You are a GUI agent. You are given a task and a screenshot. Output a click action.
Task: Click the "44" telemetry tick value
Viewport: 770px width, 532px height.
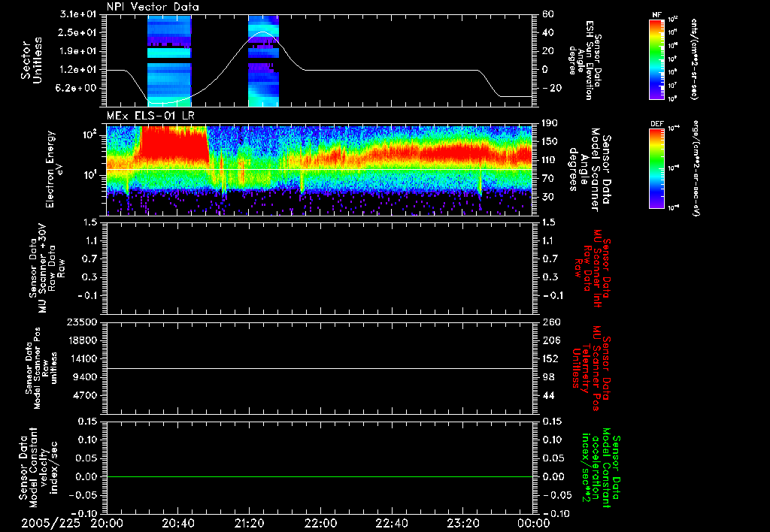(x=548, y=396)
